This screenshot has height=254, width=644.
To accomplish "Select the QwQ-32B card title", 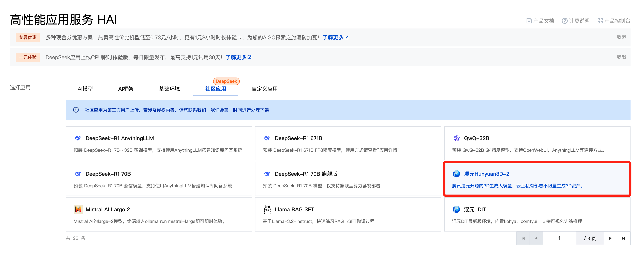I will tap(476, 138).
